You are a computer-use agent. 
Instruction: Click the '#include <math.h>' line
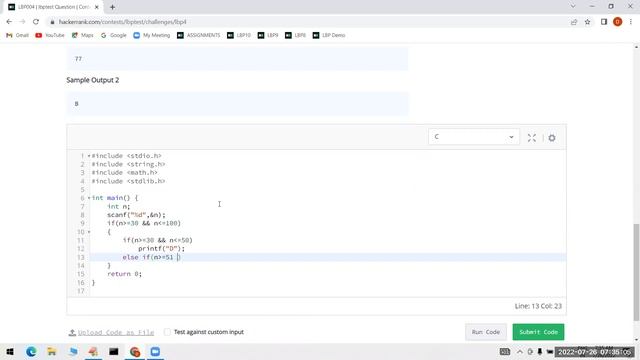(x=124, y=173)
